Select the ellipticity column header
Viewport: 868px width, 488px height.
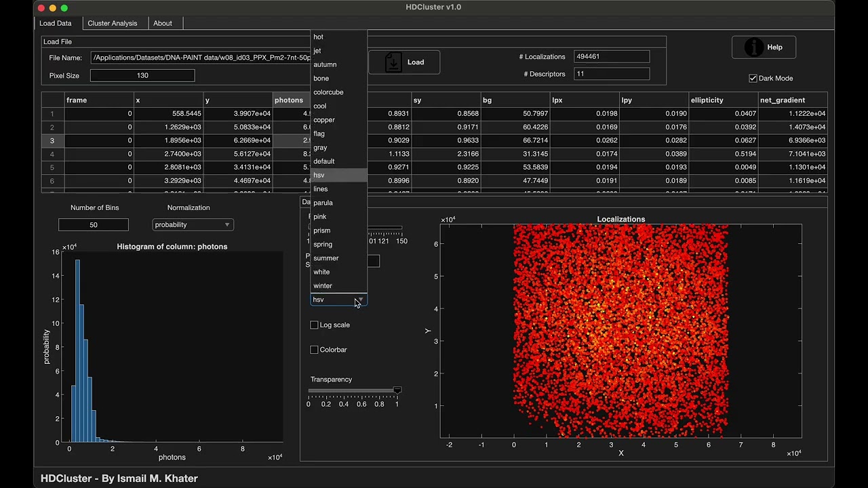click(x=724, y=100)
